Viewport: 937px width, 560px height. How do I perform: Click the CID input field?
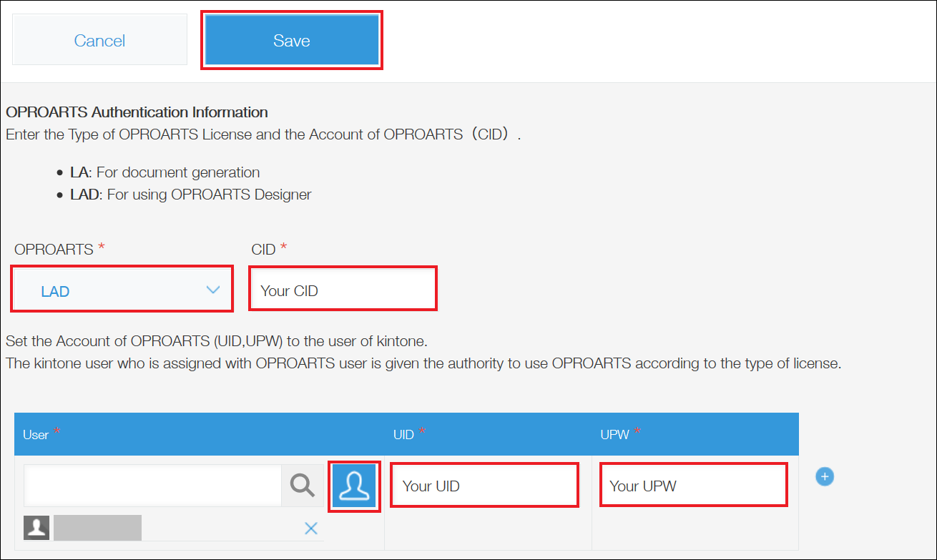[343, 290]
